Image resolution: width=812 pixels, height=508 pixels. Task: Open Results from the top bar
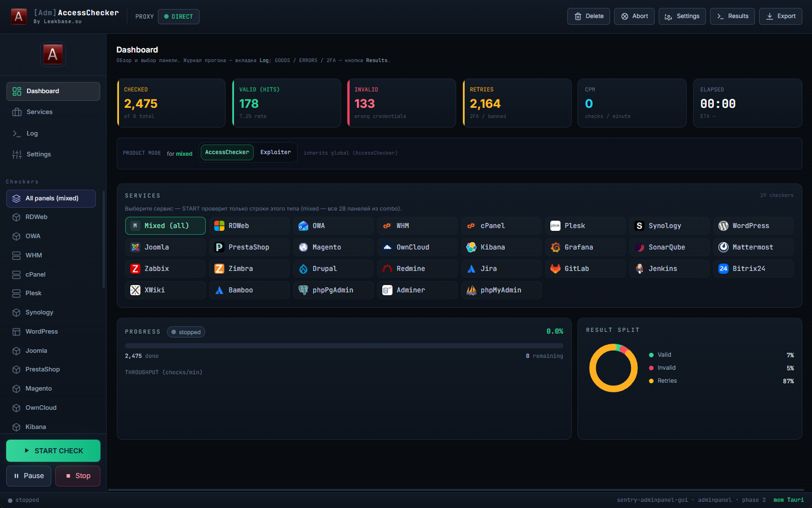732,16
